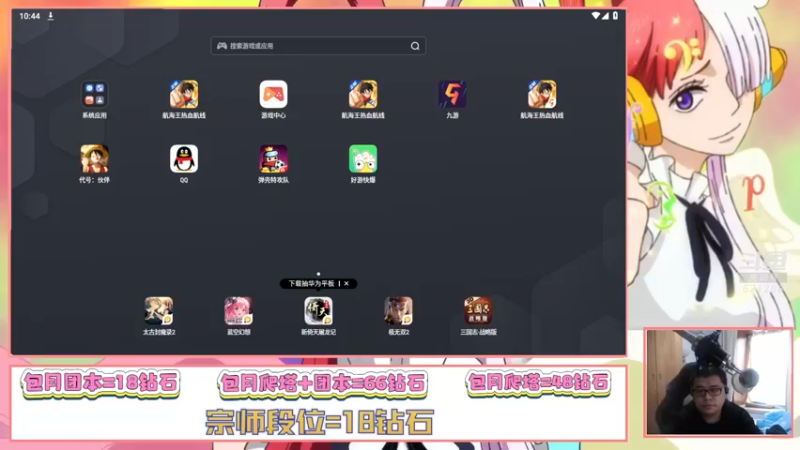This screenshot has width=800, height=450.
Task: Click the cellular signal icon
Action: tap(605, 16)
